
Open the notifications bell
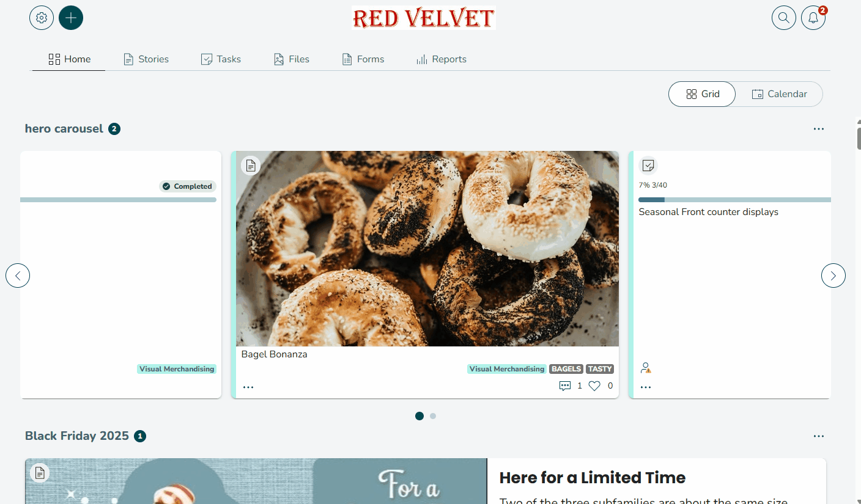pos(813,18)
